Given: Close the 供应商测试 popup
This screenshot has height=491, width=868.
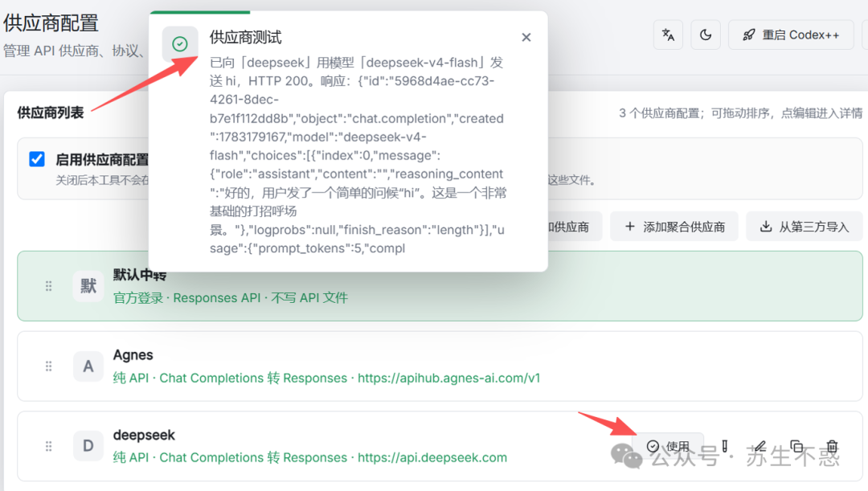Looking at the screenshot, I should click(x=526, y=37).
